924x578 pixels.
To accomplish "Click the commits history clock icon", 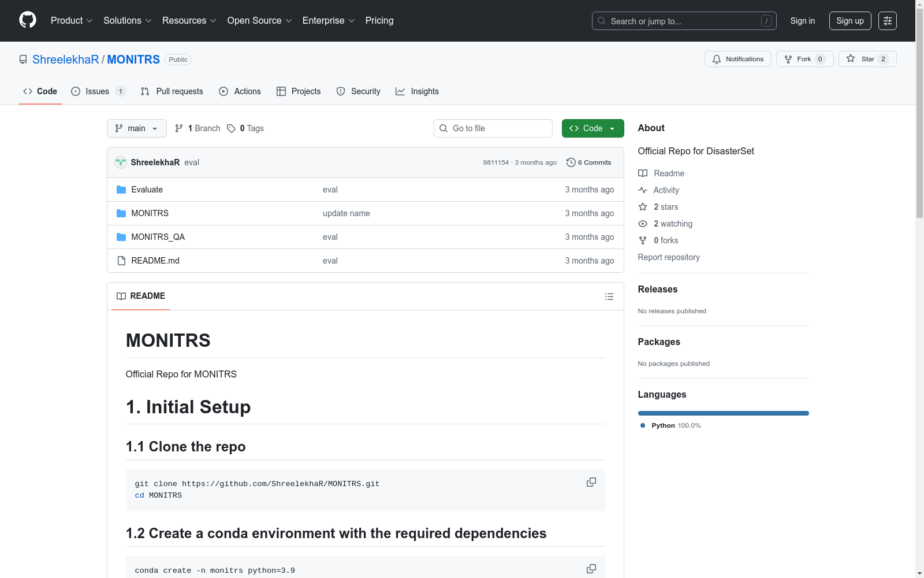I will 571,162.
